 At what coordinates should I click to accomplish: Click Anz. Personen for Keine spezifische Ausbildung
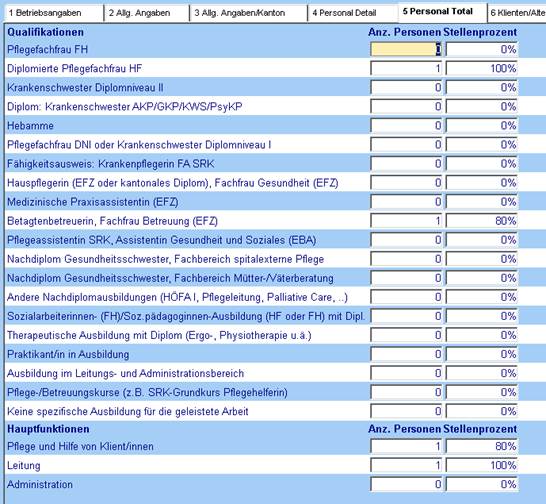pos(406,411)
